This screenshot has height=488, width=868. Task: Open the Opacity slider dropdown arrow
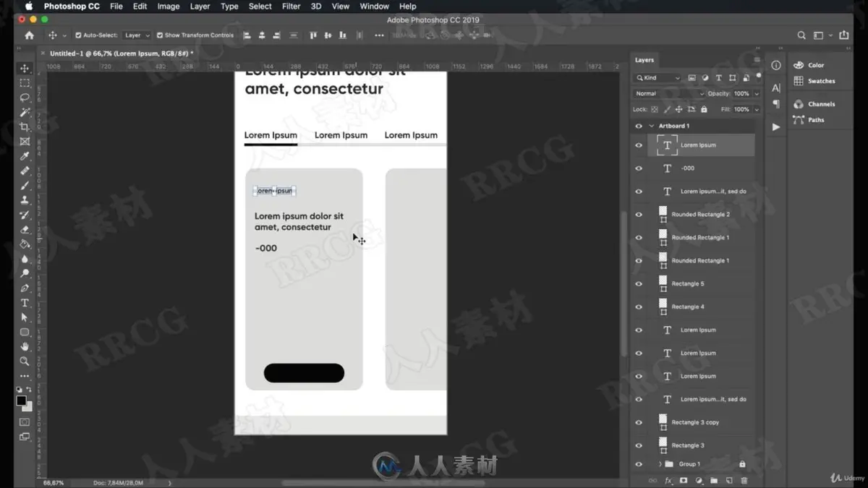[x=757, y=94]
